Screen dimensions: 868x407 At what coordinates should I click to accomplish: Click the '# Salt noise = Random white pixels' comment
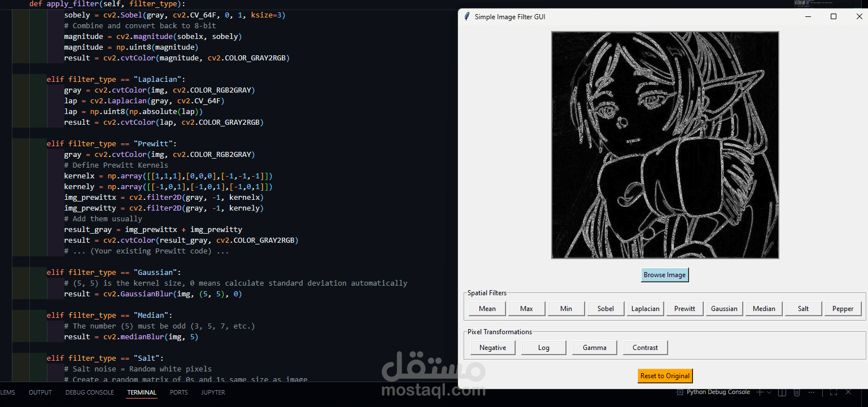[x=138, y=369]
